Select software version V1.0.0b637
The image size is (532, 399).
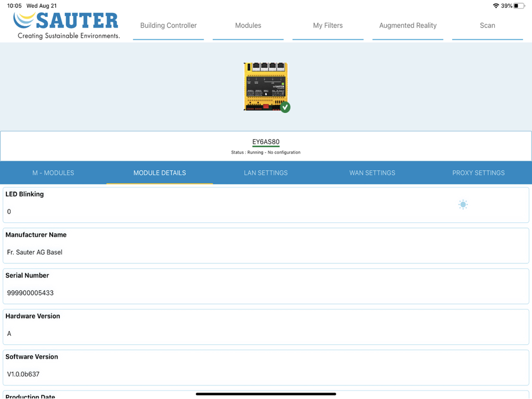tap(23, 374)
